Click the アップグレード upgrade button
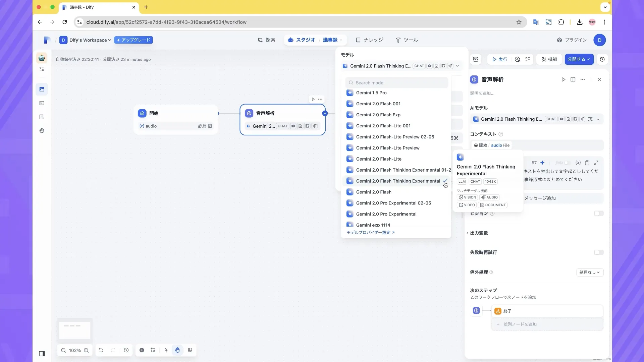Viewport: 644px width, 362px height. (133, 40)
